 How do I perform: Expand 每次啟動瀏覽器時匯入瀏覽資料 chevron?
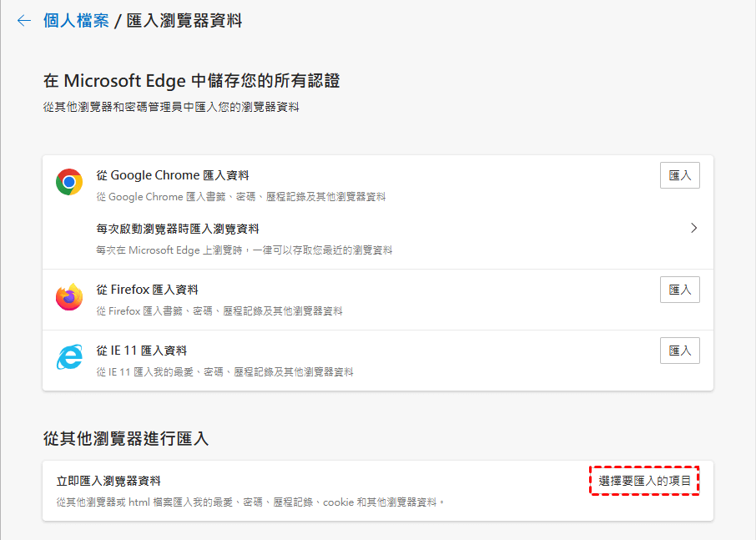(x=693, y=228)
